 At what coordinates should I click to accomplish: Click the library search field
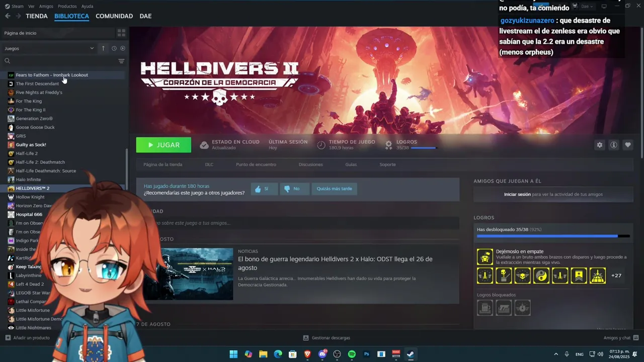point(60,61)
